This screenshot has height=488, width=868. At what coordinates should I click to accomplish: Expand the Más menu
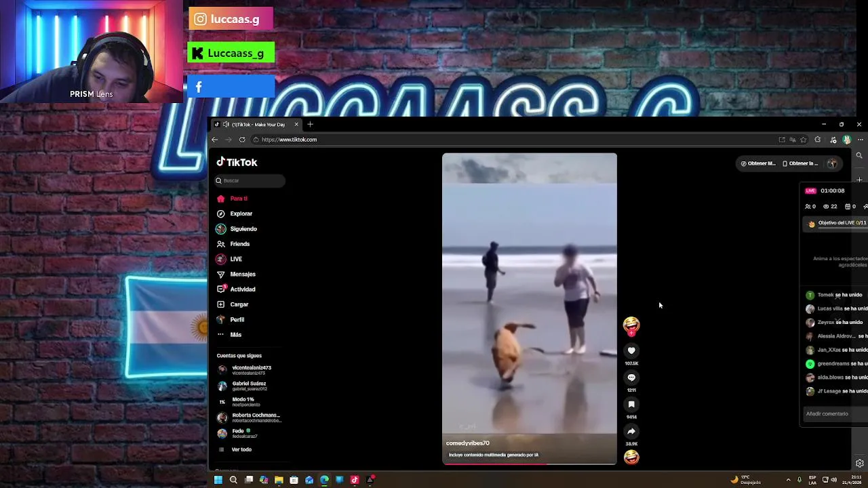(229, 335)
